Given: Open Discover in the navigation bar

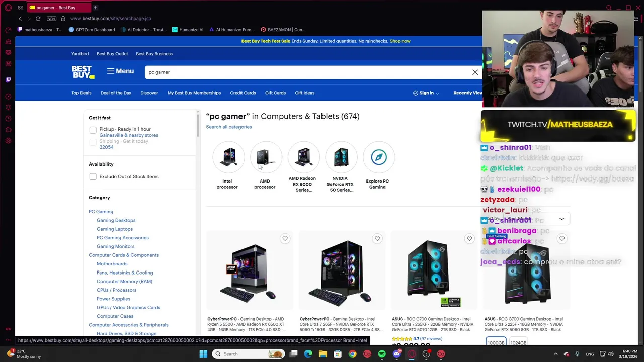Looking at the screenshot, I should 149,93.
